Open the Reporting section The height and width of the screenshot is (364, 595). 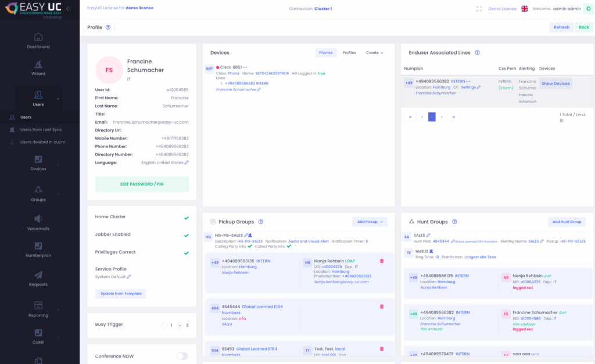tap(38, 311)
